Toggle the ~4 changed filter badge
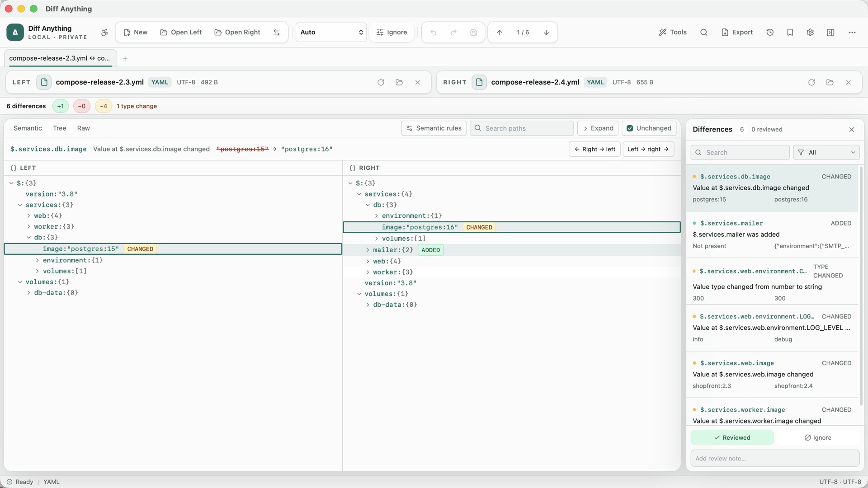This screenshot has width=868, height=488. tap(104, 106)
